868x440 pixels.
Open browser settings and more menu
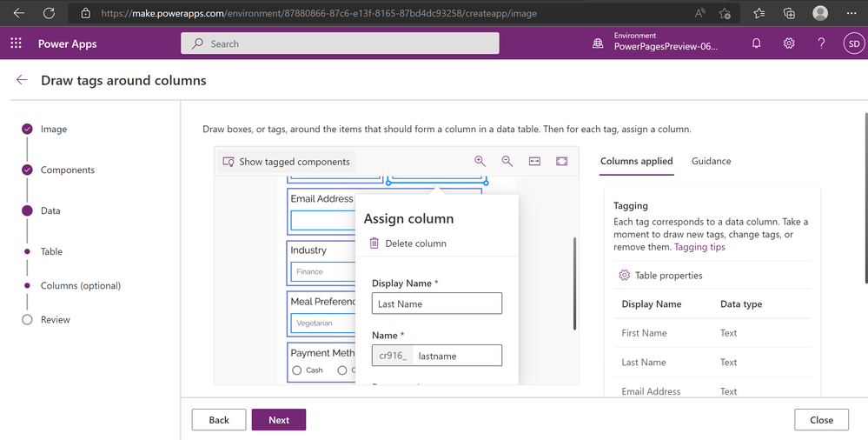point(851,13)
